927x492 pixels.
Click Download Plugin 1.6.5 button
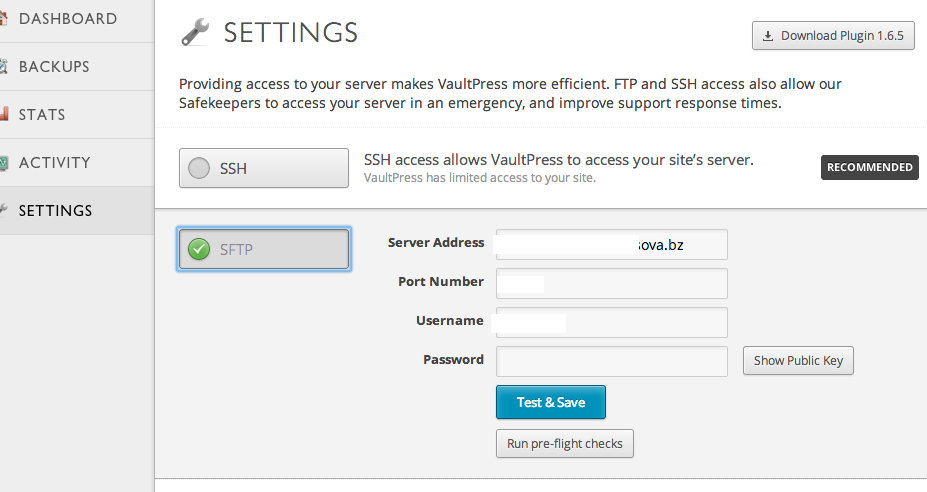(x=833, y=35)
